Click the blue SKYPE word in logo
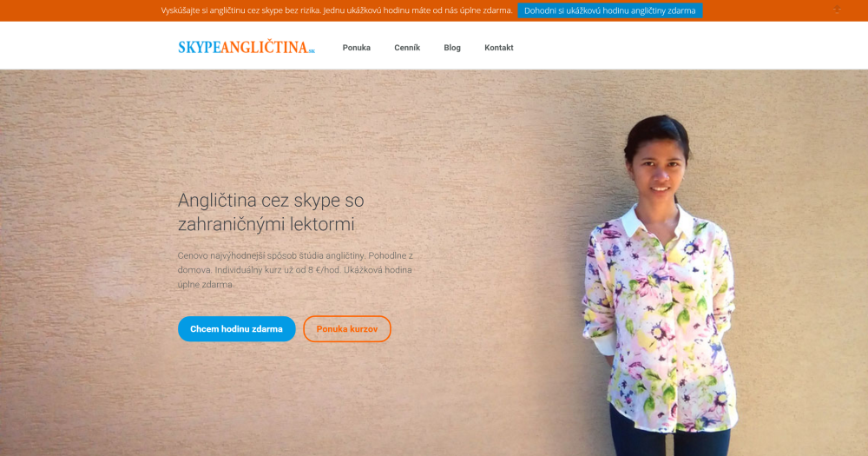The width and height of the screenshot is (868, 456). 199,48
